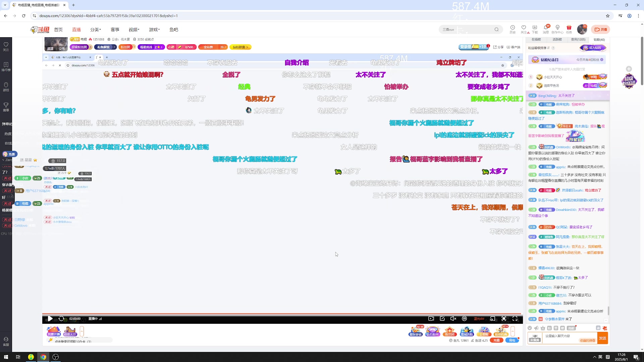Screen dimensions: 644x362
Task: Toggle web page fullscreen mode
Action: 503,319
